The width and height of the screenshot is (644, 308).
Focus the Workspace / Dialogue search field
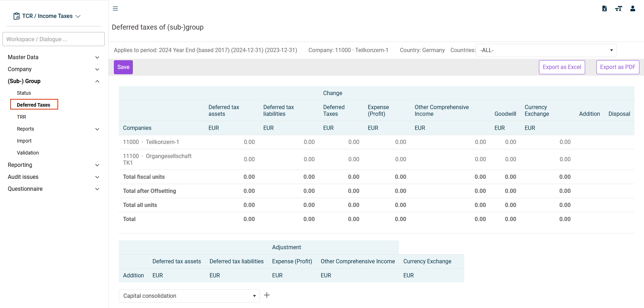click(54, 39)
